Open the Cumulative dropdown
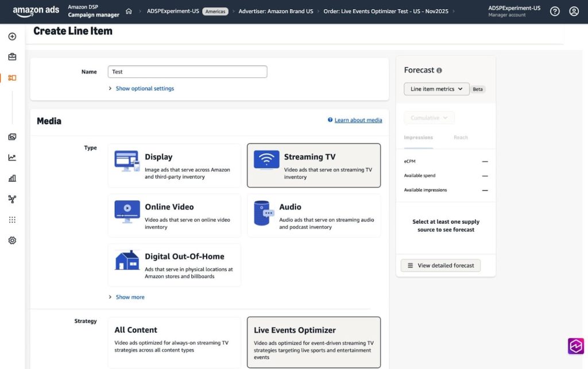This screenshot has width=588, height=369. 429,118
